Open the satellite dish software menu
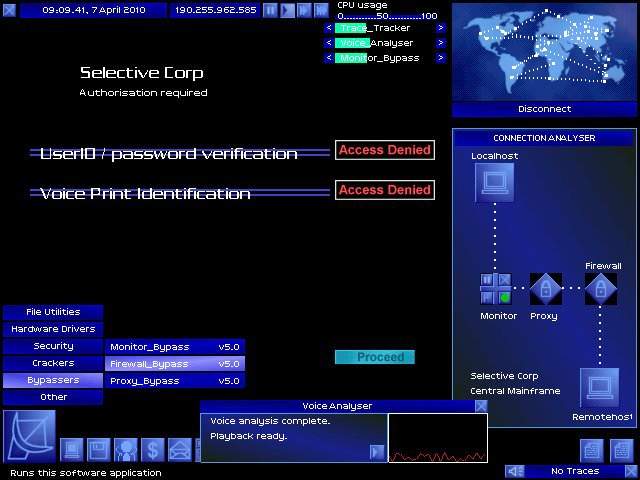The width and height of the screenshot is (640, 480). click(x=28, y=436)
